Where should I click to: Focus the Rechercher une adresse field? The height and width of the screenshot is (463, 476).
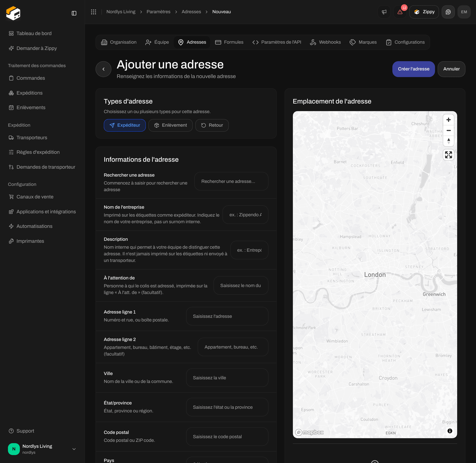click(231, 181)
